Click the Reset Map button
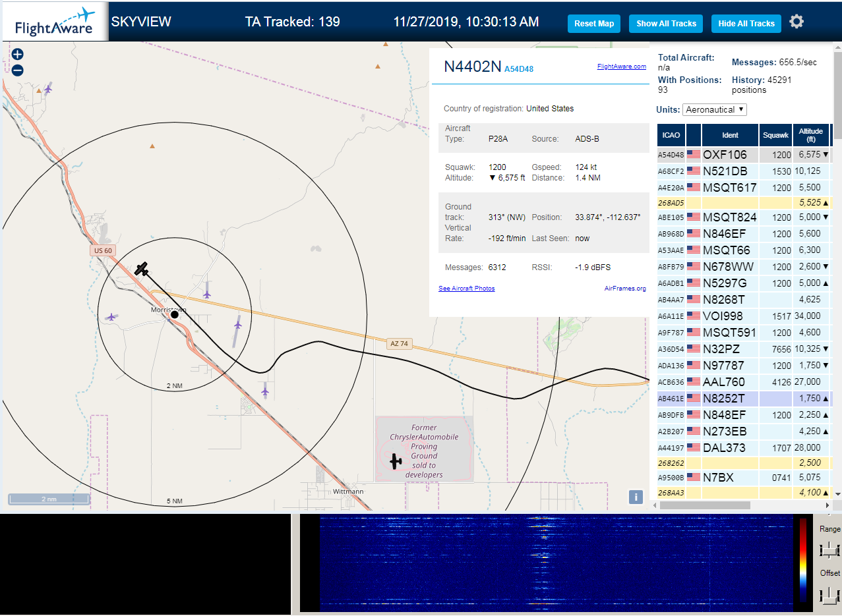The height and width of the screenshot is (616, 842). point(594,24)
